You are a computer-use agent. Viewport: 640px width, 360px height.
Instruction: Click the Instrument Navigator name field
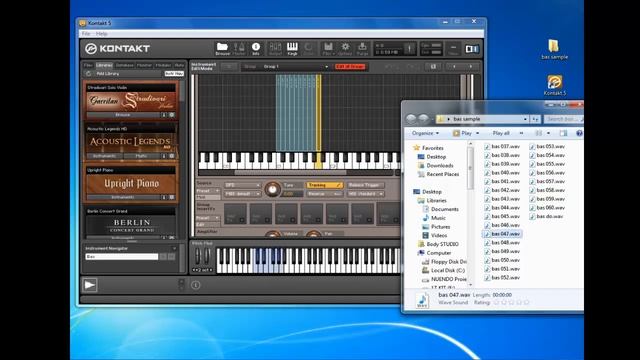(122, 257)
